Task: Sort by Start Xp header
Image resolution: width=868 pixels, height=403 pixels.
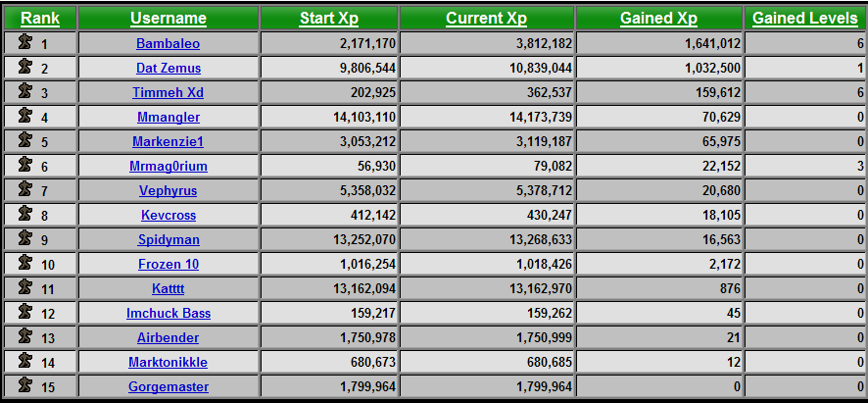Action: point(329,19)
